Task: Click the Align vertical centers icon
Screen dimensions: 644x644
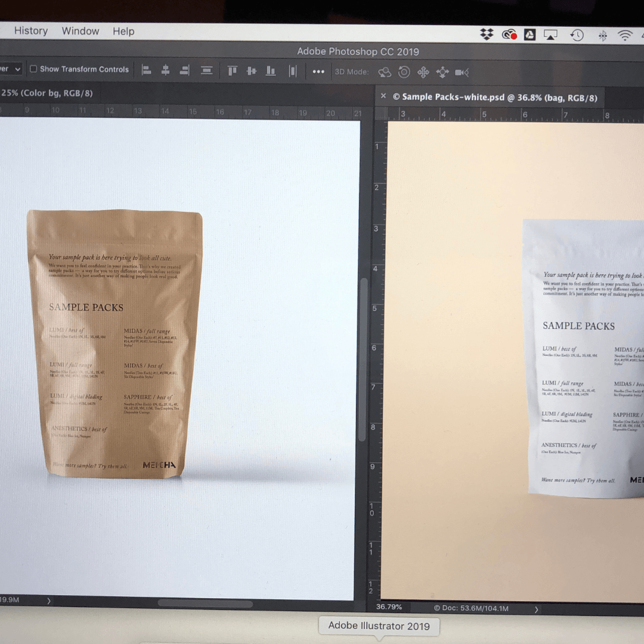Action: click(x=251, y=71)
